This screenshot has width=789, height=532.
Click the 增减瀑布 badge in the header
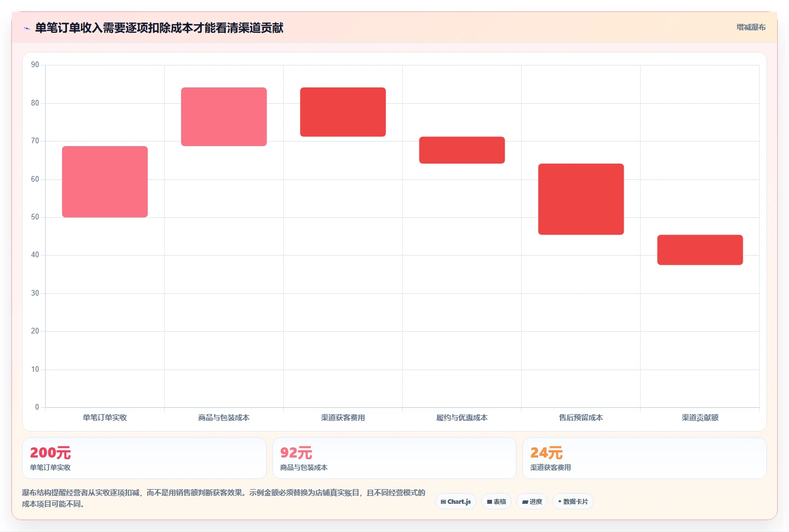click(751, 27)
